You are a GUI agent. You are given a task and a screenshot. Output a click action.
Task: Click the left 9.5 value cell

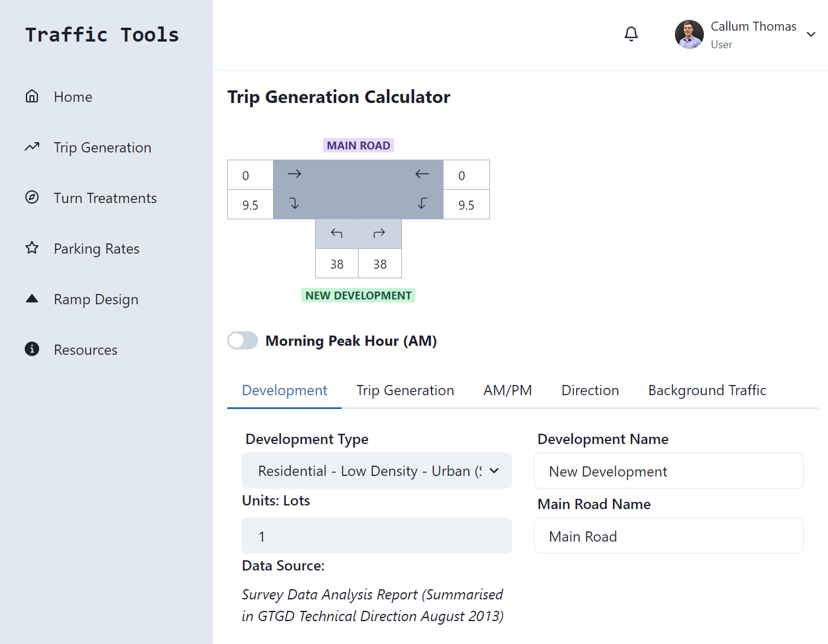(250, 205)
